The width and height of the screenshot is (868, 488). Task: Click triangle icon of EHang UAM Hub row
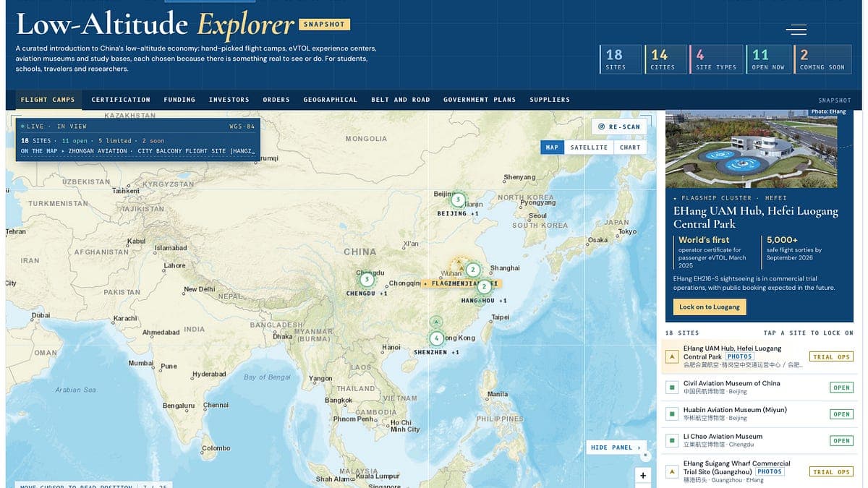pos(671,356)
